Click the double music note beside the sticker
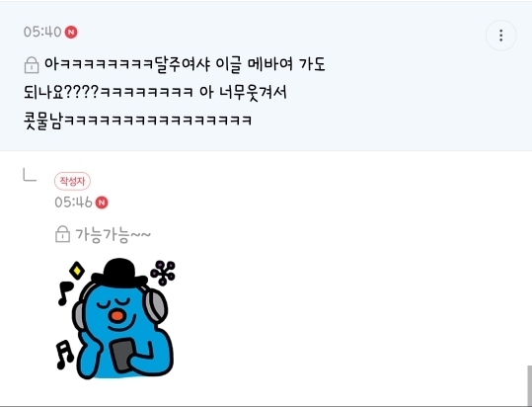The width and height of the screenshot is (532, 407). coord(64,355)
